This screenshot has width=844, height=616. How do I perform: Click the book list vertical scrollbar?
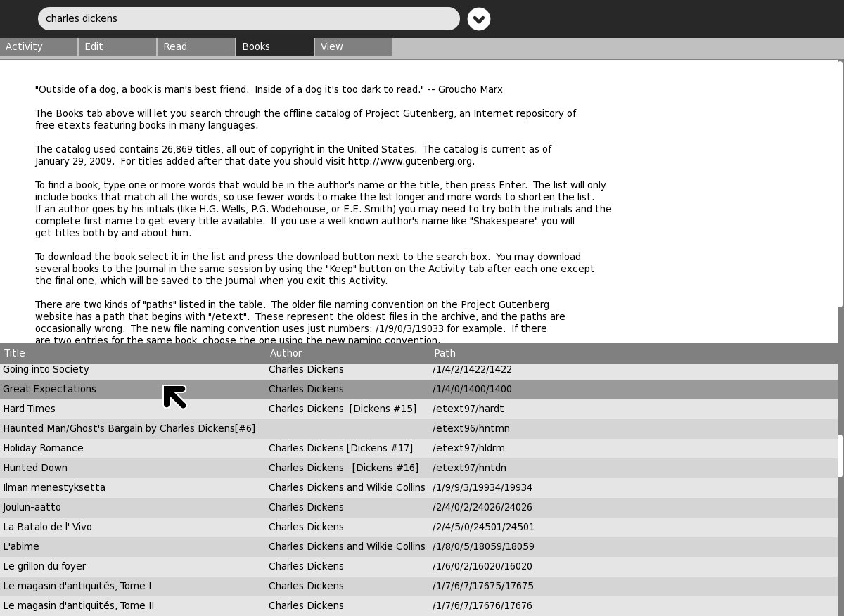[x=840, y=456]
